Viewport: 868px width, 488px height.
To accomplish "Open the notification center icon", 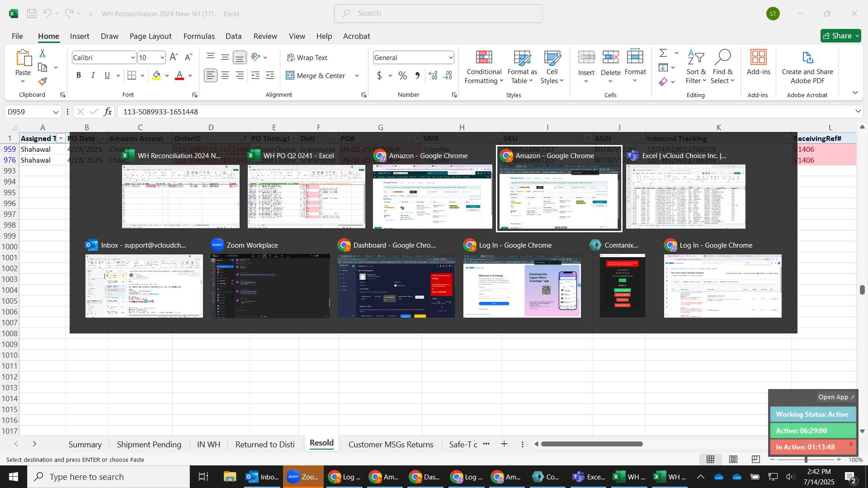I will [x=850, y=477].
